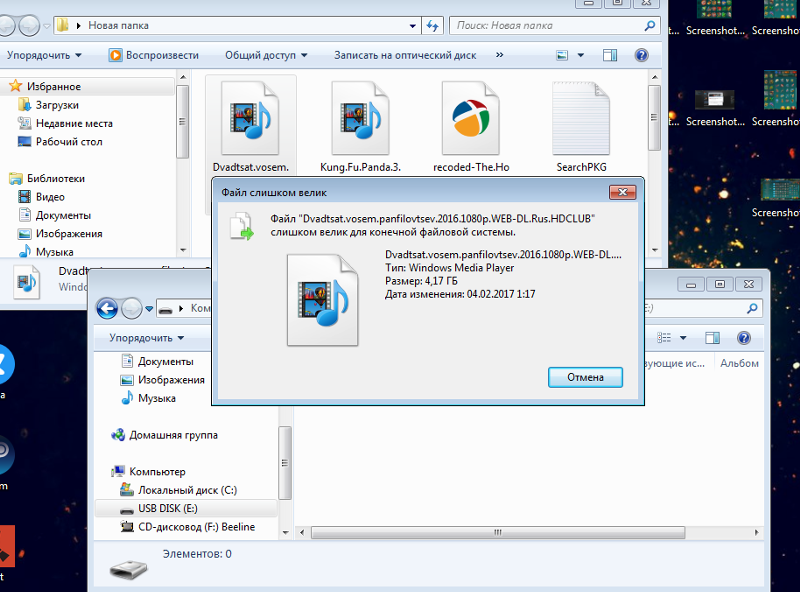Open Видео library in the sidebar

[50, 197]
